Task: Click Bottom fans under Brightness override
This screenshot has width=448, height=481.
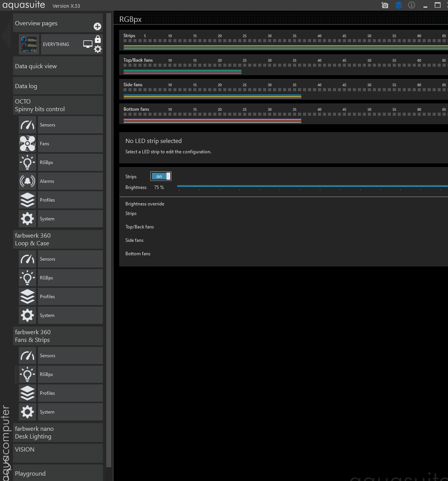Action: pyautogui.click(x=138, y=254)
